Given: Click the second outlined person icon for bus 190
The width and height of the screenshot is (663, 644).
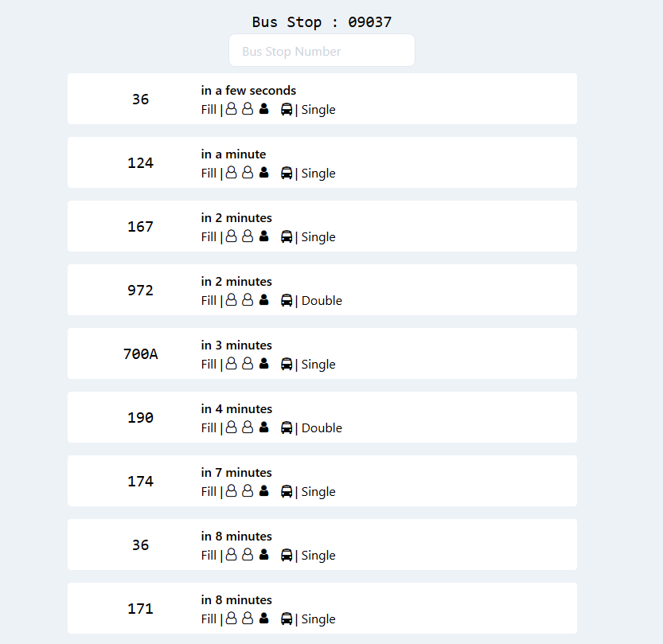Looking at the screenshot, I should click(x=248, y=427).
